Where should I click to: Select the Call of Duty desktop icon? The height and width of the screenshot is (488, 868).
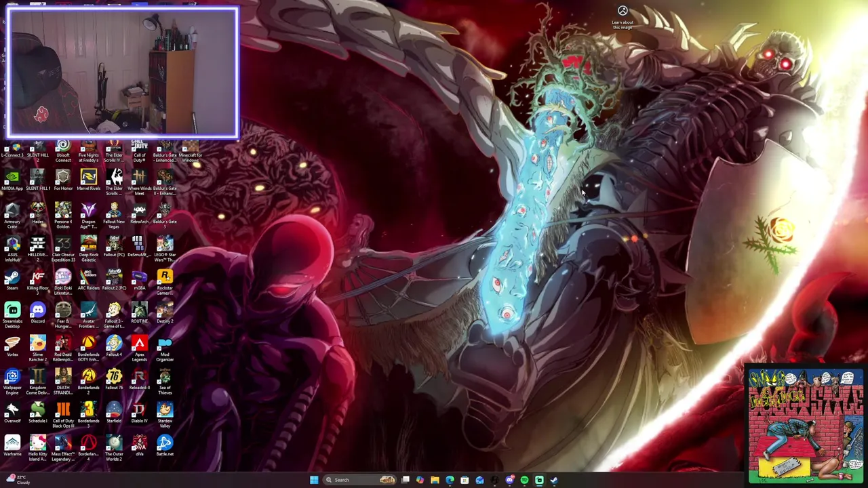(139, 152)
